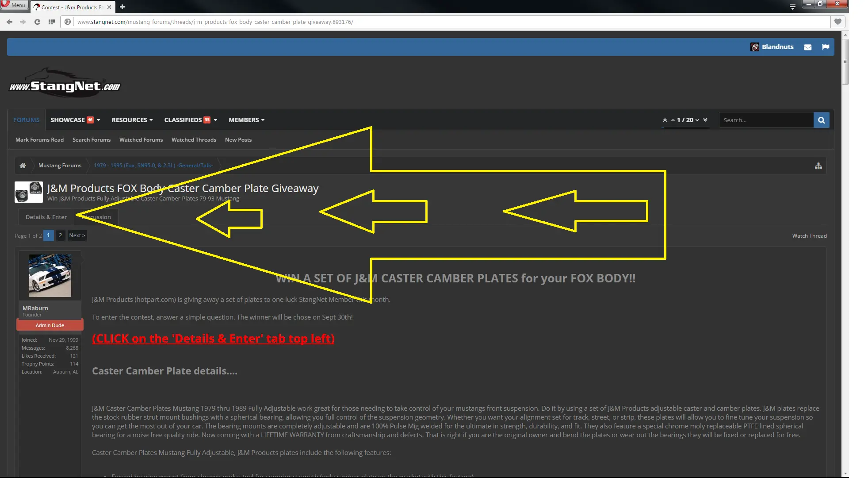Viewport: 868px width, 478px height.
Task: Open the browser tab menu icon
Action: pos(792,7)
